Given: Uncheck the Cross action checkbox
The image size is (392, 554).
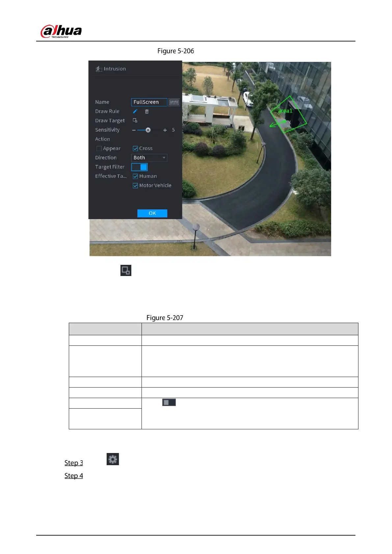Looking at the screenshot, I should (135, 149).
